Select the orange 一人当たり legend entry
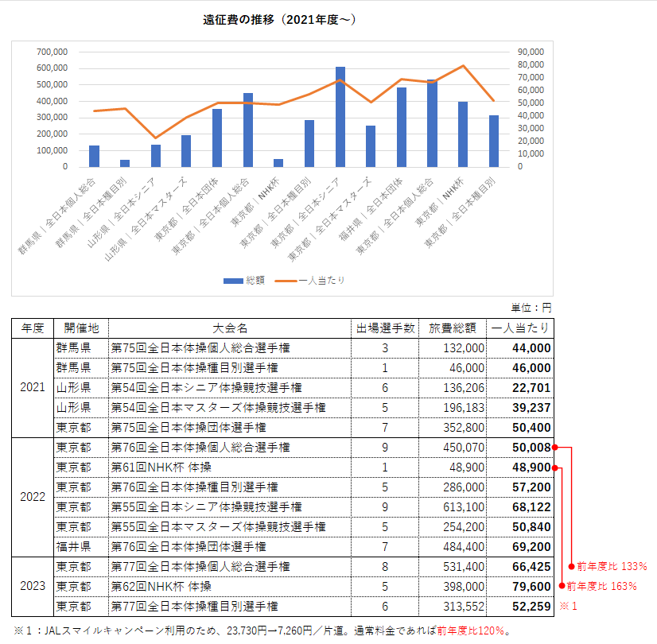The height and width of the screenshot is (644, 657). [x=311, y=281]
